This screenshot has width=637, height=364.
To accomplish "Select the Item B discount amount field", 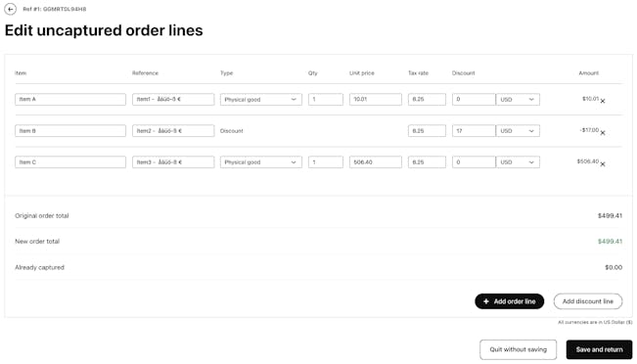I will [474, 131].
